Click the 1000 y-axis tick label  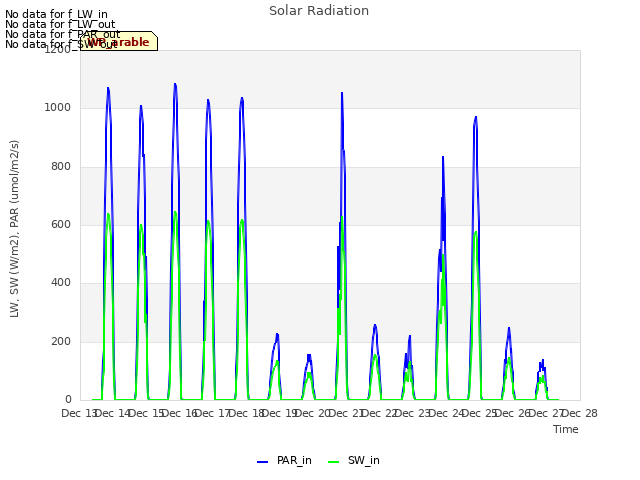pos(58,107)
